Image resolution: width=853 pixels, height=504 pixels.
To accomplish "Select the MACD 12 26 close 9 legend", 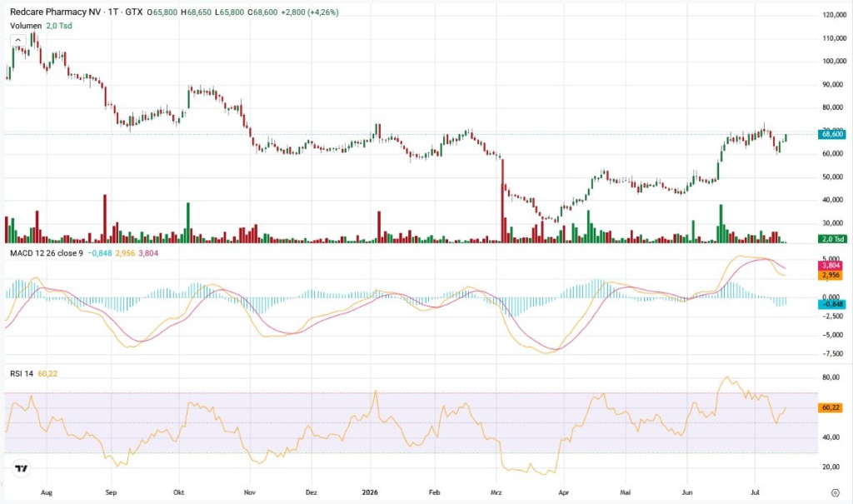I will (47, 253).
